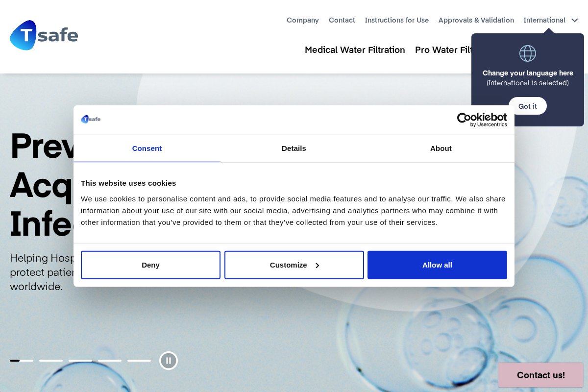Navigate to the Company page

302,20
